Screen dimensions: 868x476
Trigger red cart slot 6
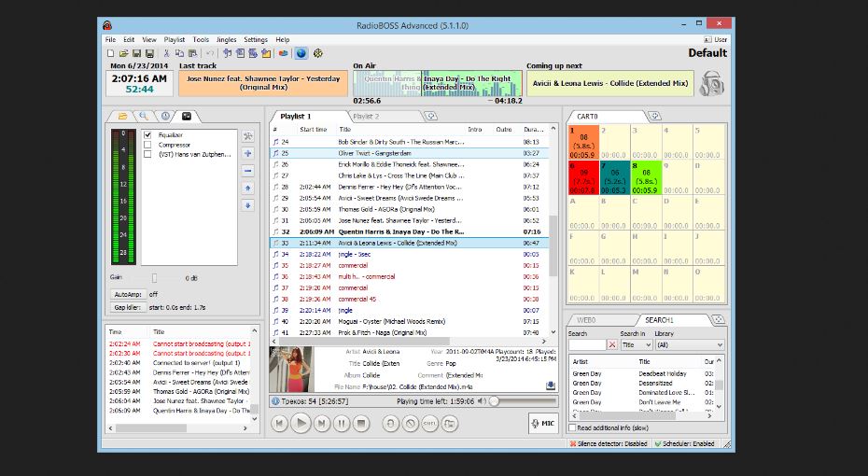point(584,177)
